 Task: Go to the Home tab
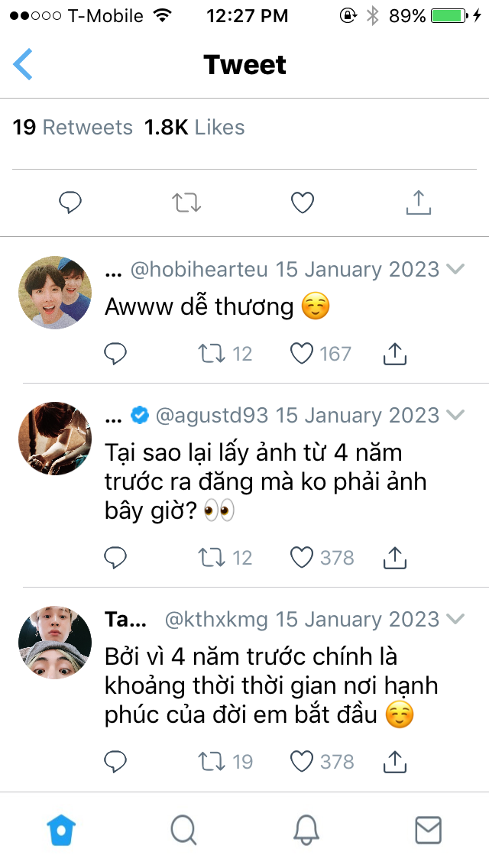(61, 831)
